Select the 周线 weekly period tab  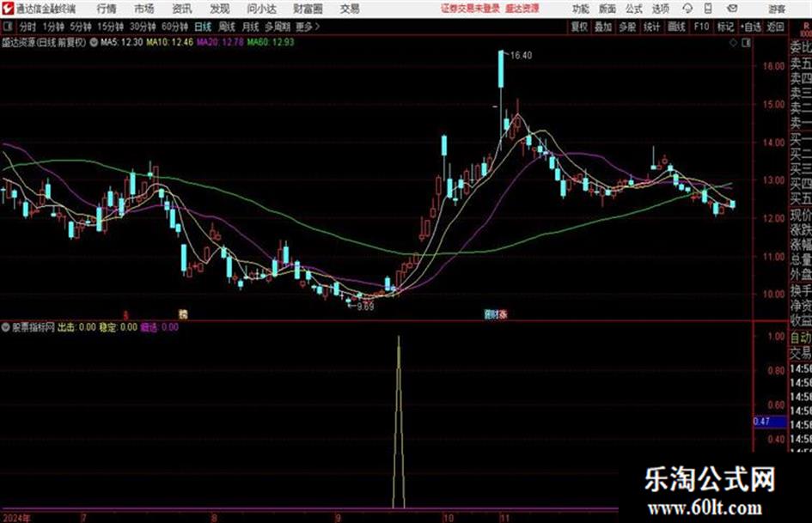pos(227,27)
